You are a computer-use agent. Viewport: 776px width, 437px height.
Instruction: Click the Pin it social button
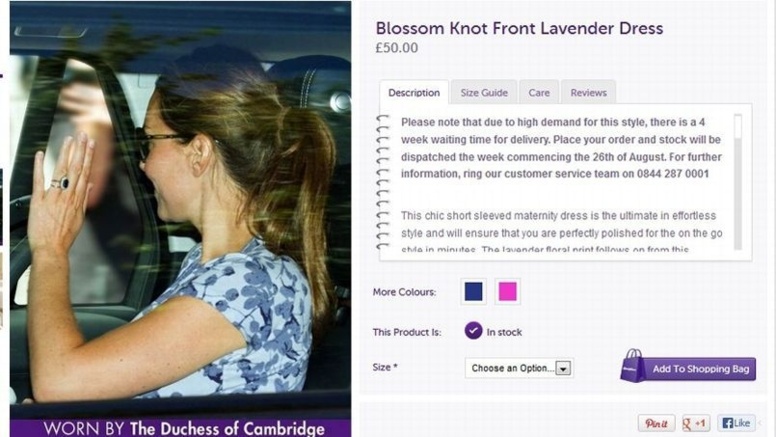click(656, 423)
